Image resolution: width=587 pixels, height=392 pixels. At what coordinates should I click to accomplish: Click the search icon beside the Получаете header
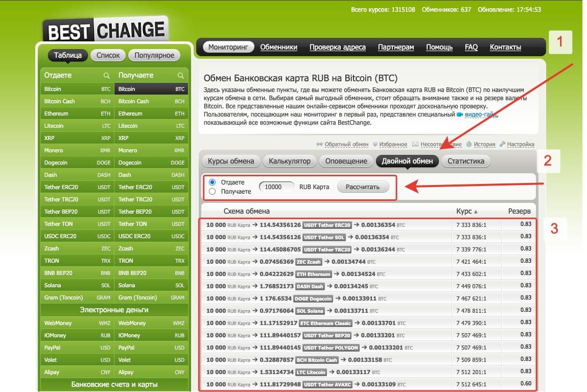tap(181, 76)
